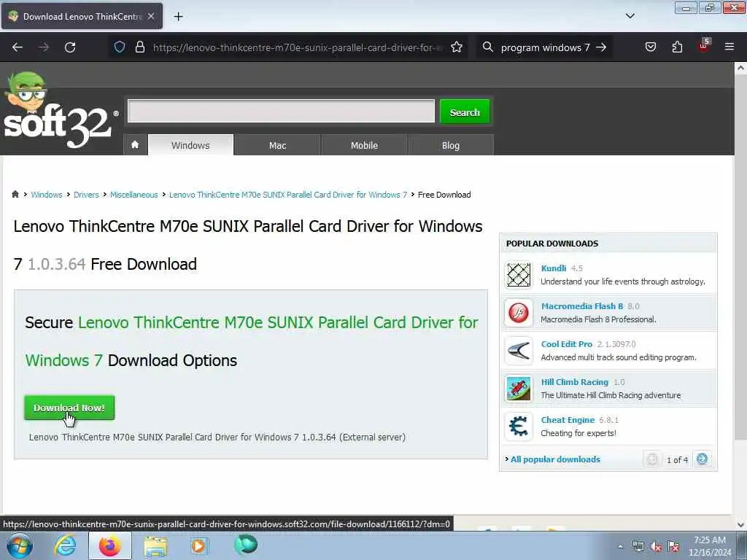This screenshot has width=747, height=560.
Task: Click page scrollbar down arrow
Action: (x=740, y=525)
